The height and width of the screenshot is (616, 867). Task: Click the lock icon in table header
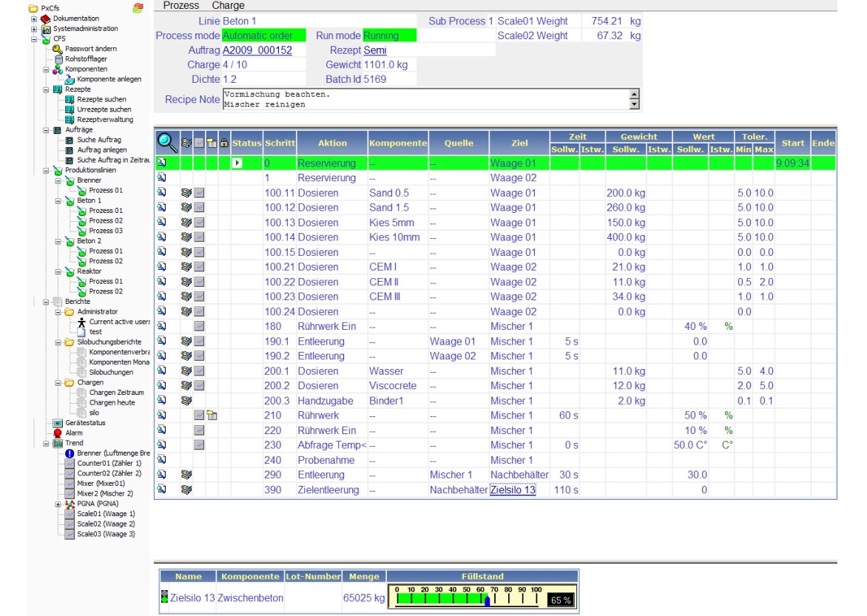click(223, 142)
